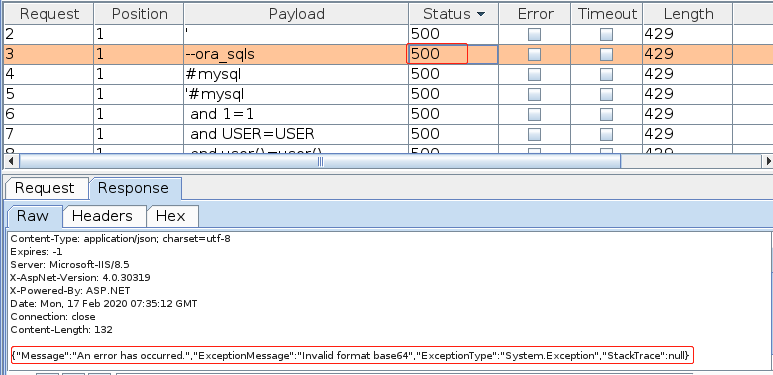Viewport: 773px width, 375px height.
Task: Click the Content-Type header line
Action: pyautogui.click(x=121, y=239)
